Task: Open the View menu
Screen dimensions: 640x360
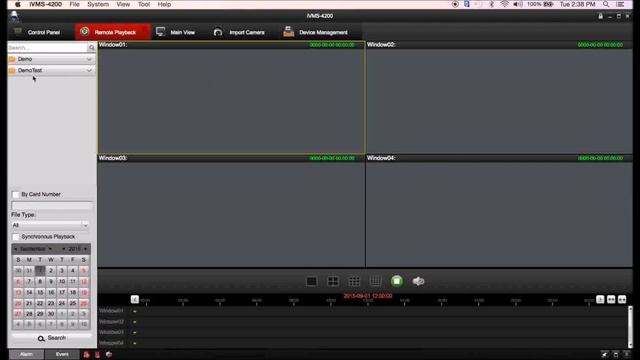Action: coord(123,4)
